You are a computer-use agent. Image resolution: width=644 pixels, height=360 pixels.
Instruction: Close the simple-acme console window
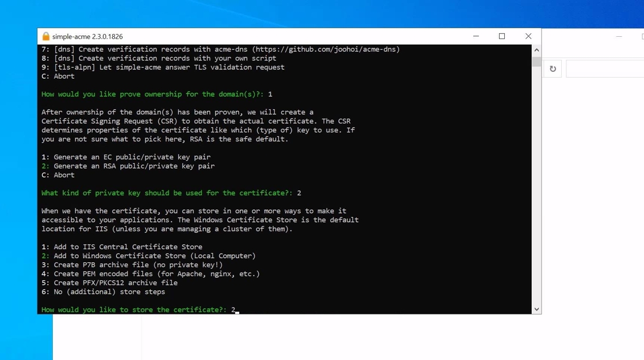pos(528,36)
